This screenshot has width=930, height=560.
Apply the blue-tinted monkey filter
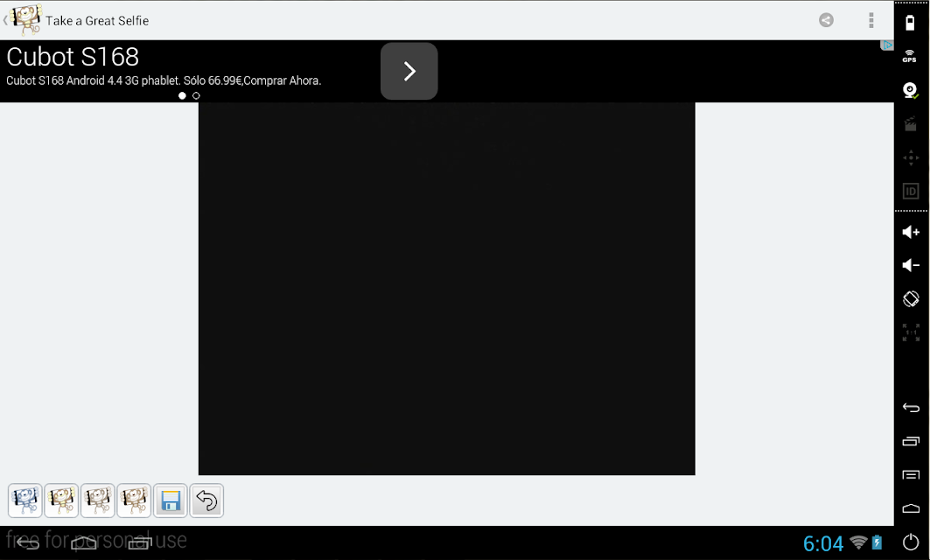(x=24, y=500)
